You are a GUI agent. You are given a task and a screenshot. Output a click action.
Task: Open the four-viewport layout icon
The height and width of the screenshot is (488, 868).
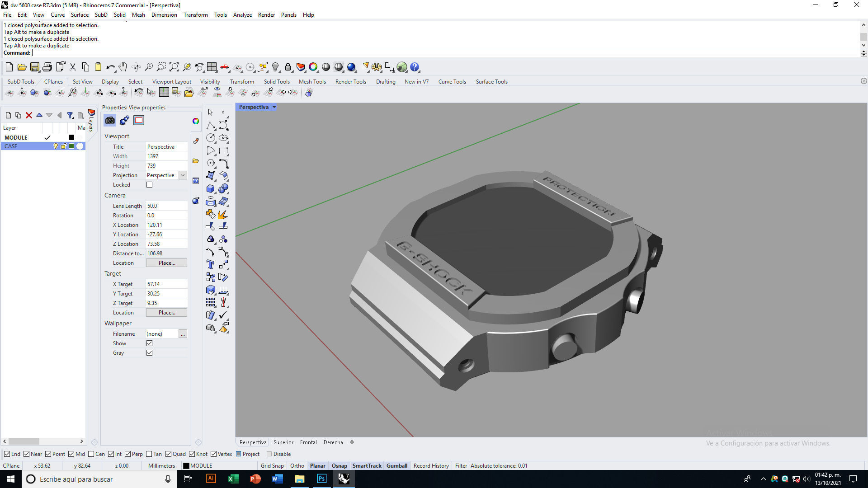click(x=212, y=67)
